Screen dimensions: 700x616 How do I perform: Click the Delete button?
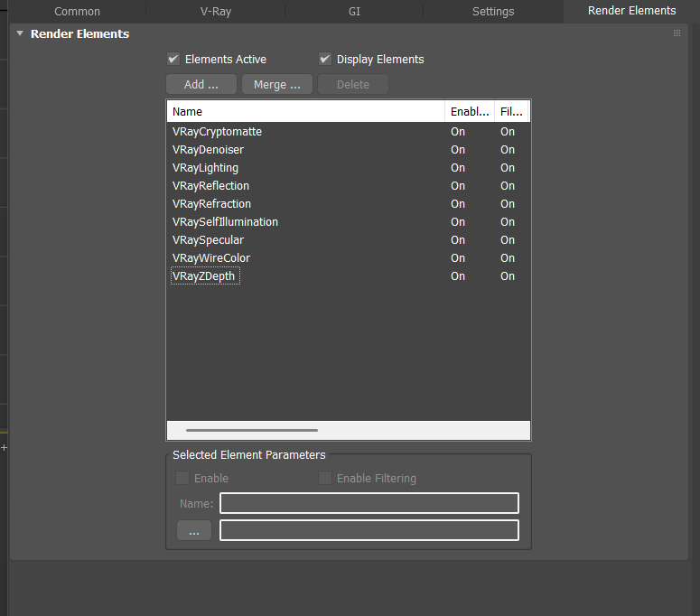point(353,84)
